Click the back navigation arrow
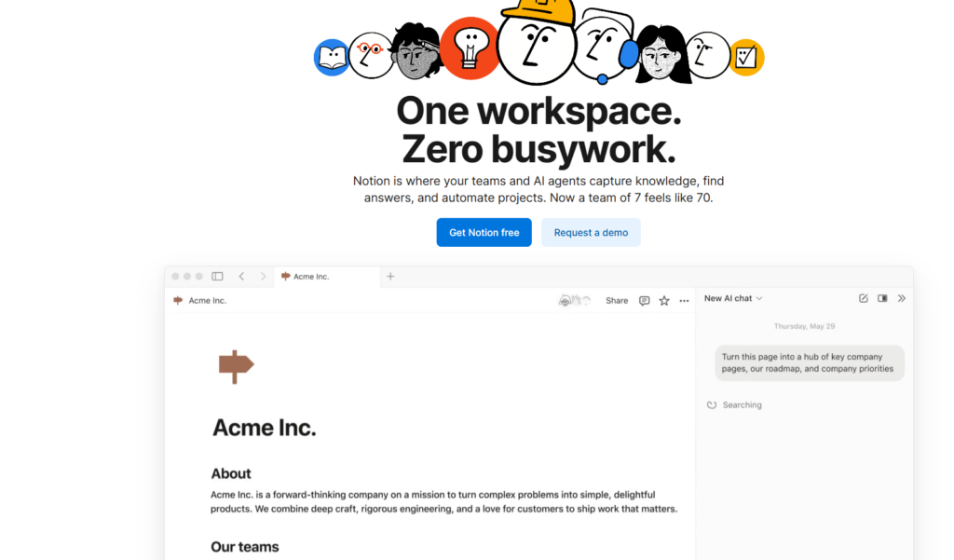Screen dimensions: 954x560 click(x=241, y=277)
